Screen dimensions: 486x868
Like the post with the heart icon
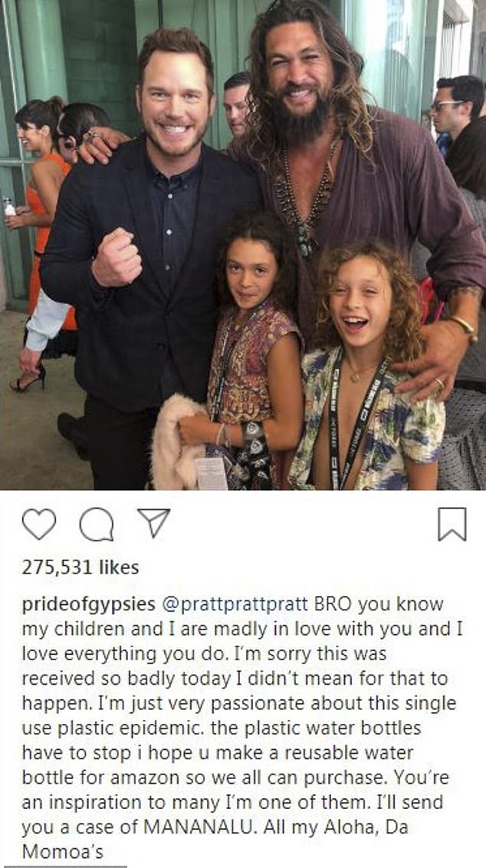click(x=39, y=524)
